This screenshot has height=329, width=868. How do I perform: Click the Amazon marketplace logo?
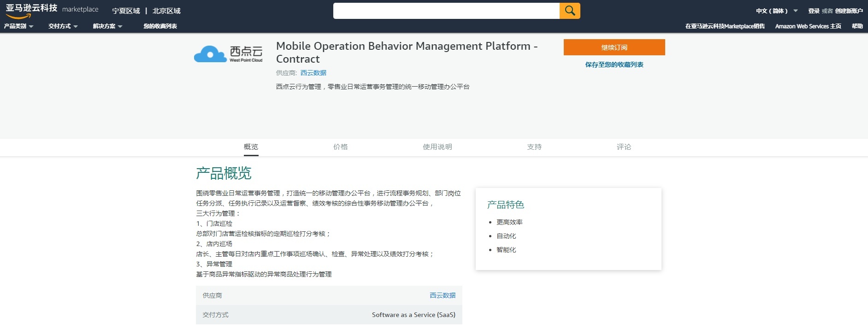(x=52, y=10)
